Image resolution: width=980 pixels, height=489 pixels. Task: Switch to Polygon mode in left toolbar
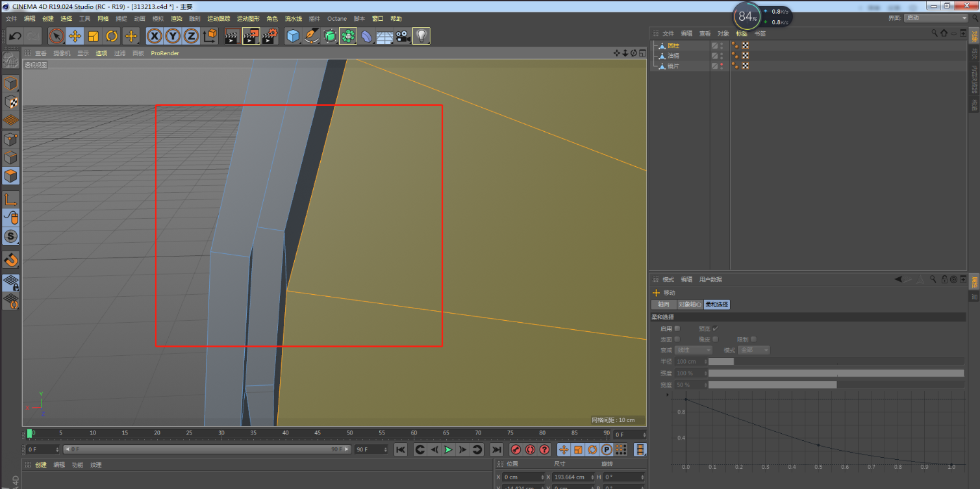11,175
